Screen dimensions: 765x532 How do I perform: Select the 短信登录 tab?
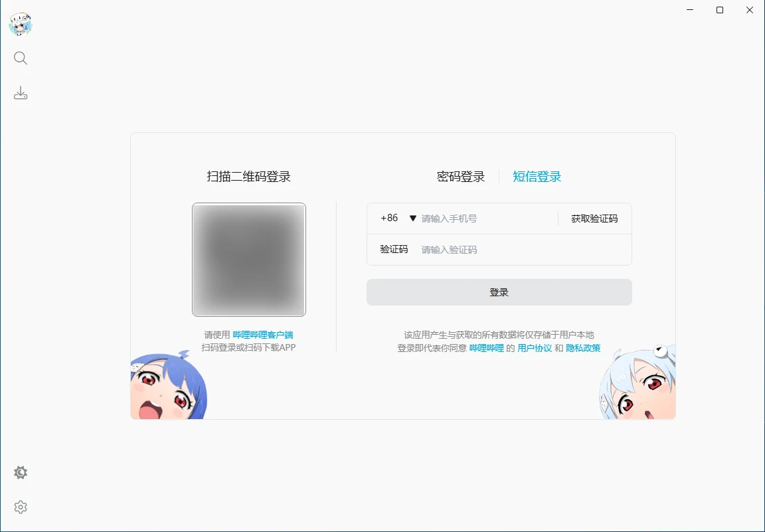click(x=537, y=177)
